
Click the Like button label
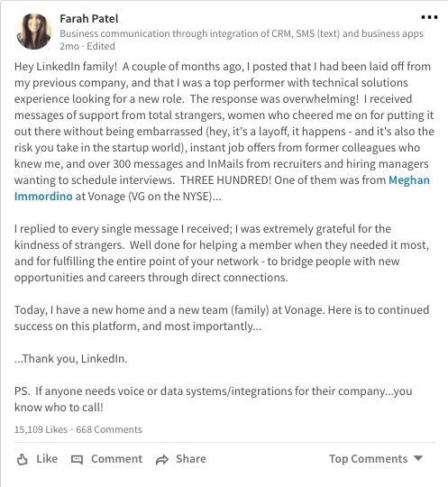click(x=47, y=459)
